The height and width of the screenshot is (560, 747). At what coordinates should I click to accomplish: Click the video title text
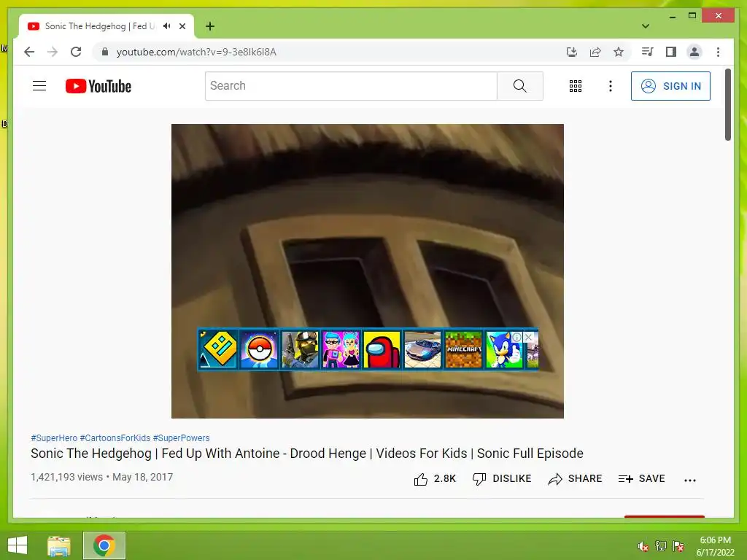tap(307, 454)
